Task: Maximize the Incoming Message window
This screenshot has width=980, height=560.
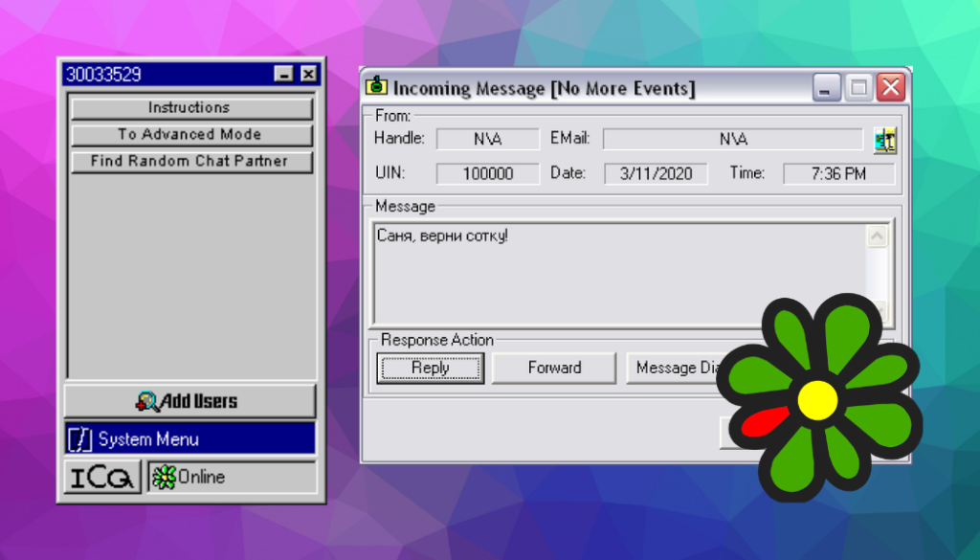Action: pyautogui.click(x=858, y=87)
